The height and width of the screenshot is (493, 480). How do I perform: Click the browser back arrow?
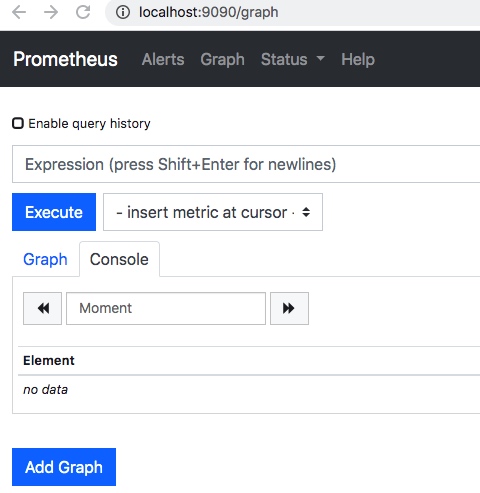(19, 13)
